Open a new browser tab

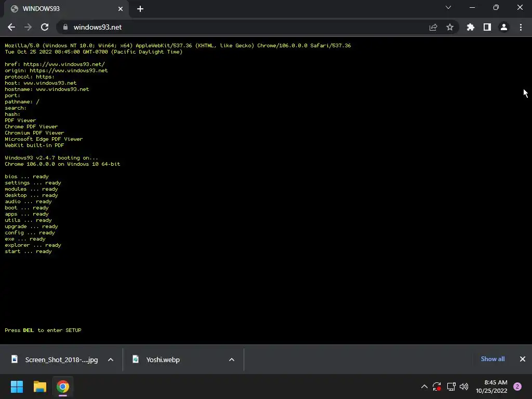pos(140,9)
